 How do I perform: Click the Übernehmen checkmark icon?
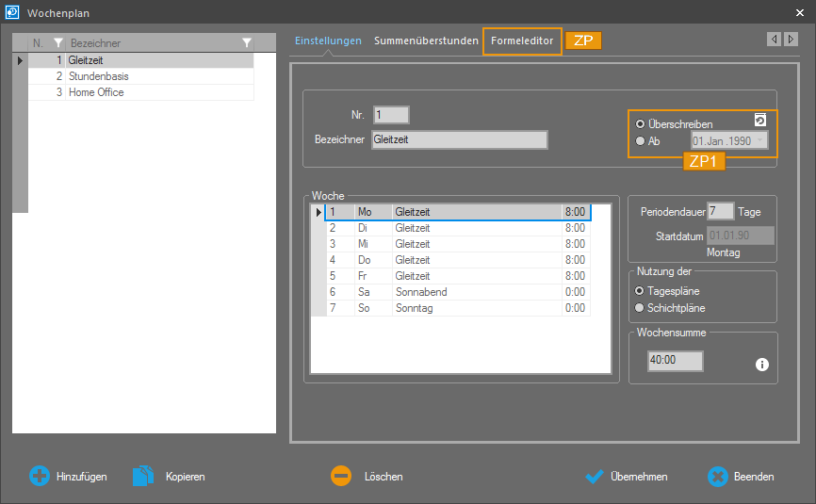pyautogui.click(x=594, y=477)
